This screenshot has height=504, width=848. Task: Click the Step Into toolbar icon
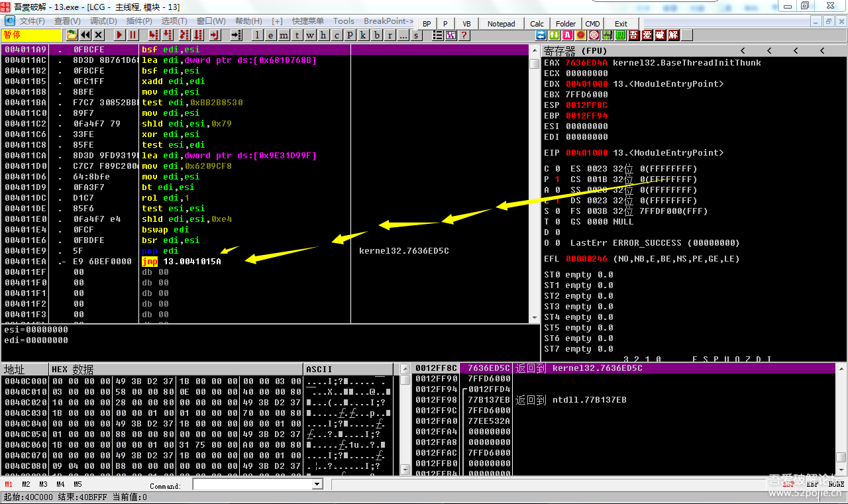point(153,35)
